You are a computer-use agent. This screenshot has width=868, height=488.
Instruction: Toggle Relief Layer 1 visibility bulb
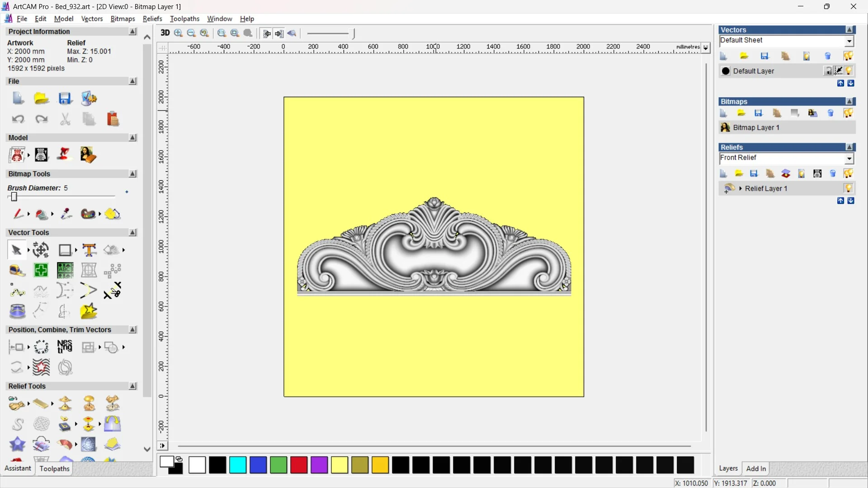pyautogui.click(x=848, y=188)
